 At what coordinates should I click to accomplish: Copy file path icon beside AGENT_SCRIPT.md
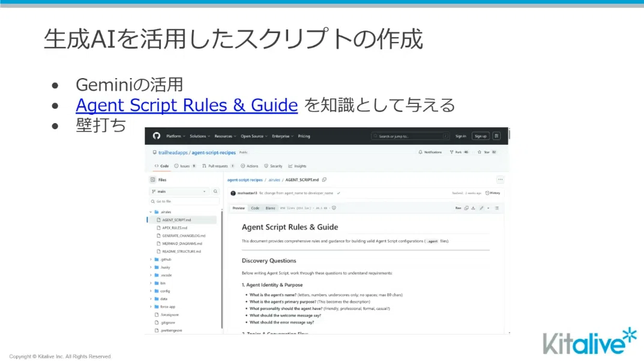click(x=324, y=180)
